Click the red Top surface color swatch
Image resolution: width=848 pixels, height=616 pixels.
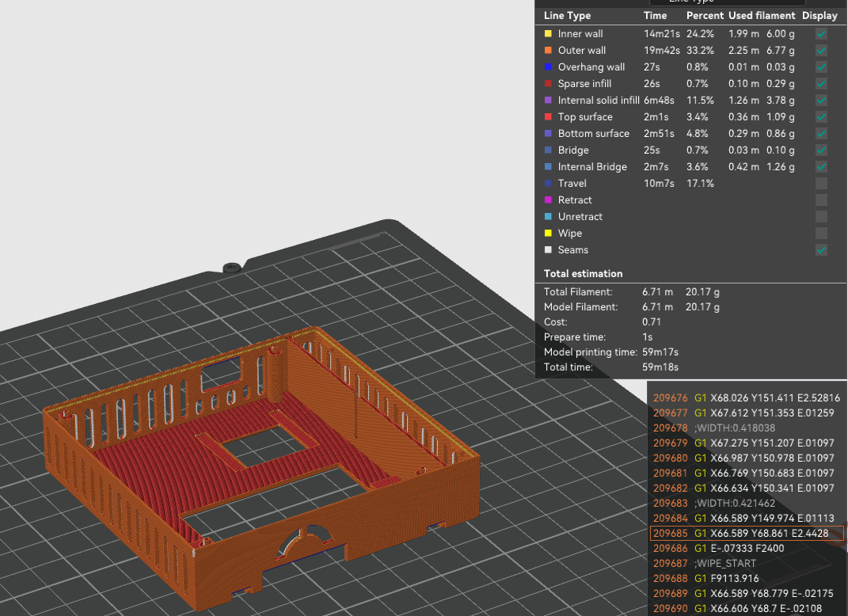click(x=548, y=117)
